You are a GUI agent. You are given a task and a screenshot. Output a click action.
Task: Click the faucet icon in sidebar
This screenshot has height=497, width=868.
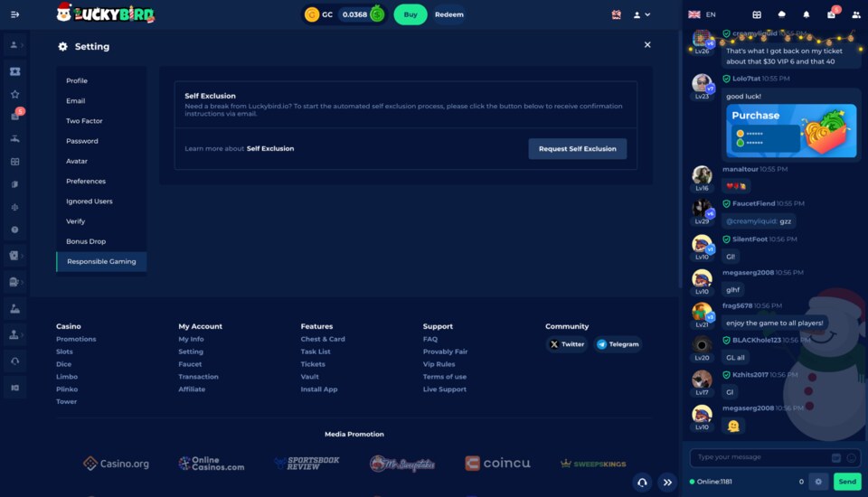15,139
